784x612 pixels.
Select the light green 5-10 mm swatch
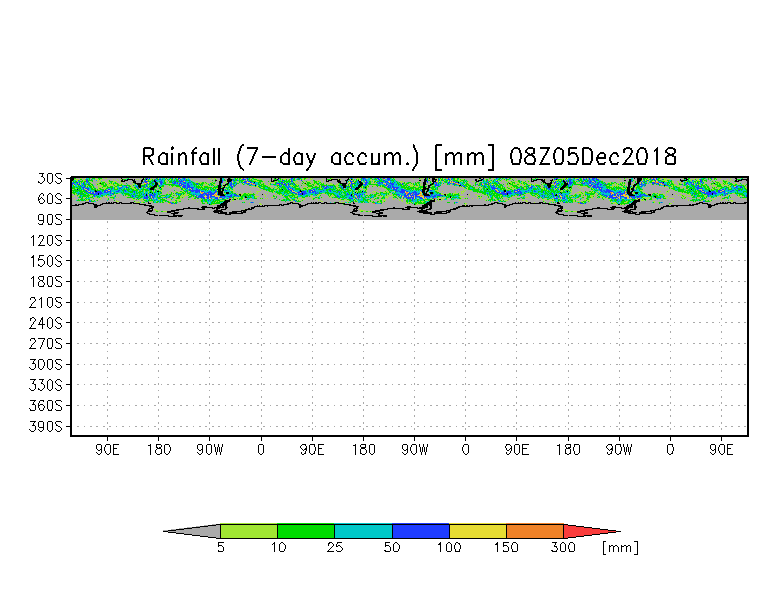coord(249,531)
